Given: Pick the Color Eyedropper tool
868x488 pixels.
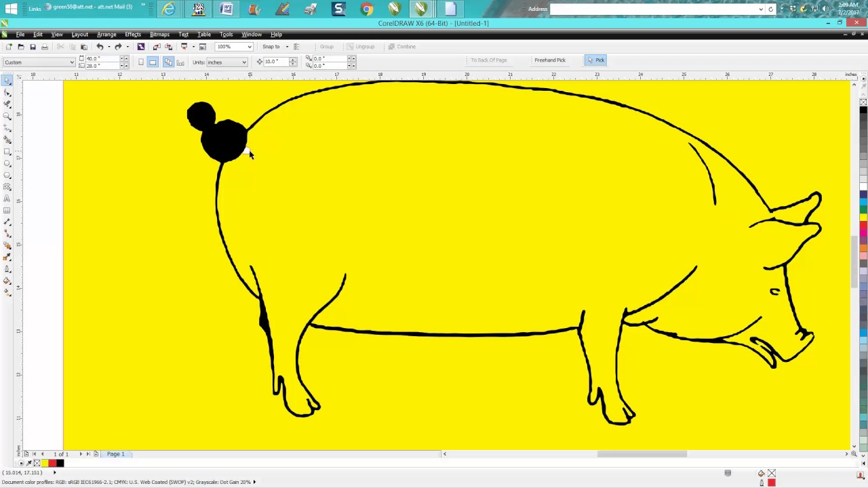Looking at the screenshot, I should (x=7, y=257).
